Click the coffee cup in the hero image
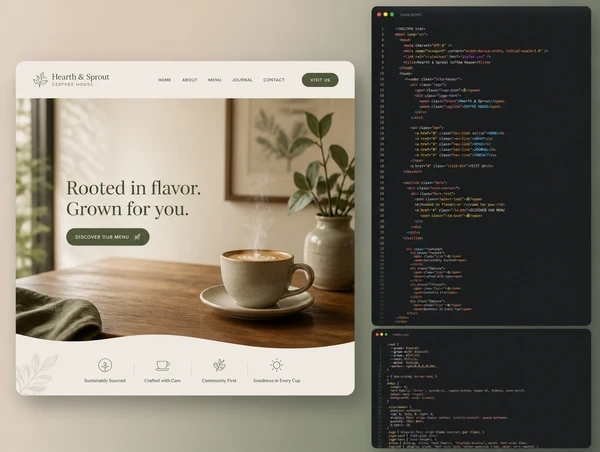Image resolution: width=600 pixels, height=452 pixels. 267,277
